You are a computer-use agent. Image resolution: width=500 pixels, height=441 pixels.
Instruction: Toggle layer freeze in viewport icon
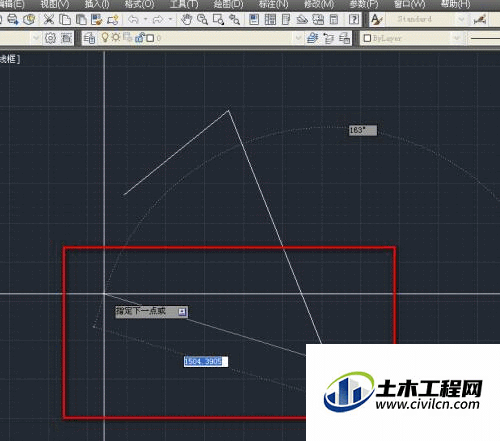click(x=127, y=38)
